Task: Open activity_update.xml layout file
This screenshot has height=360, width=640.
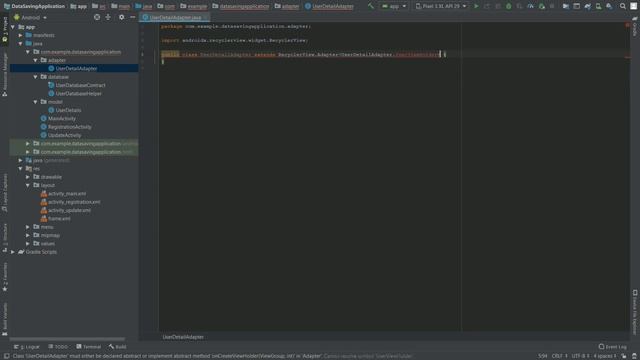Action: (x=69, y=210)
